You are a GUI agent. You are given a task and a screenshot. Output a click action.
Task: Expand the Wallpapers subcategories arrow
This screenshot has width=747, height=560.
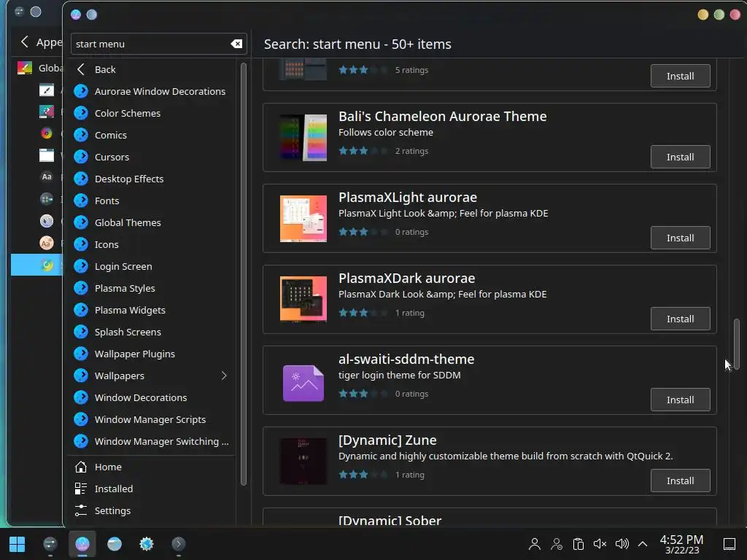tap(224, 376)
